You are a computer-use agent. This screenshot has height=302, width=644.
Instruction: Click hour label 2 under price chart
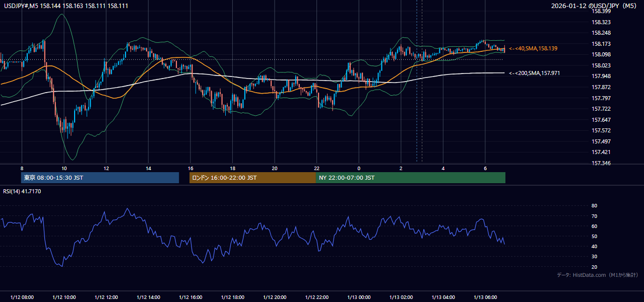(401, 168)
